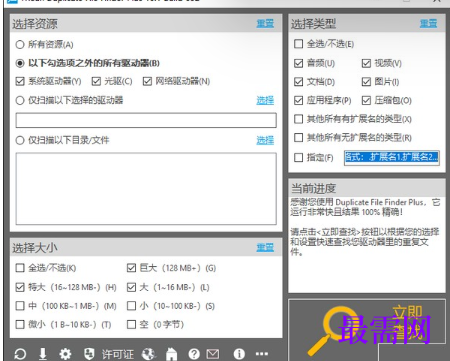Screen dimensions: 450x361
Task: Click the 当前进度 message text area
Action: (367, 244)
